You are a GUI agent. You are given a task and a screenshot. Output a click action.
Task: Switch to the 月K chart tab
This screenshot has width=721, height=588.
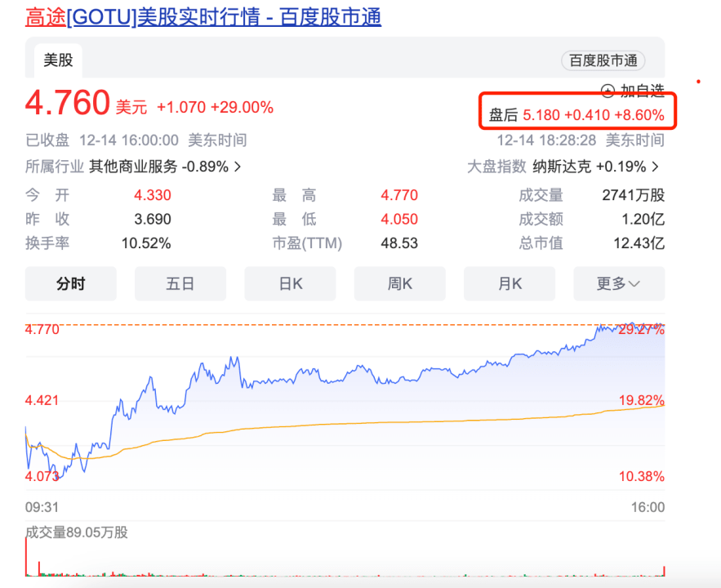click(x=510, y=283)
